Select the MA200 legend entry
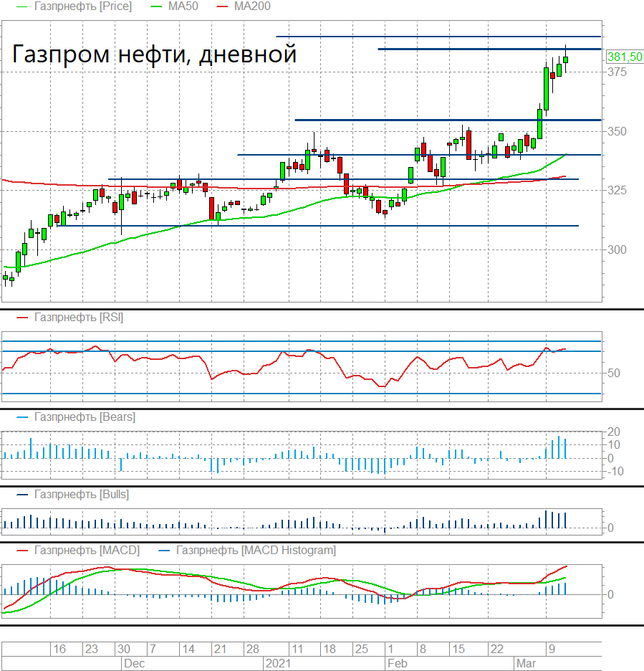The image size is (644, 671). click(252, 6)
